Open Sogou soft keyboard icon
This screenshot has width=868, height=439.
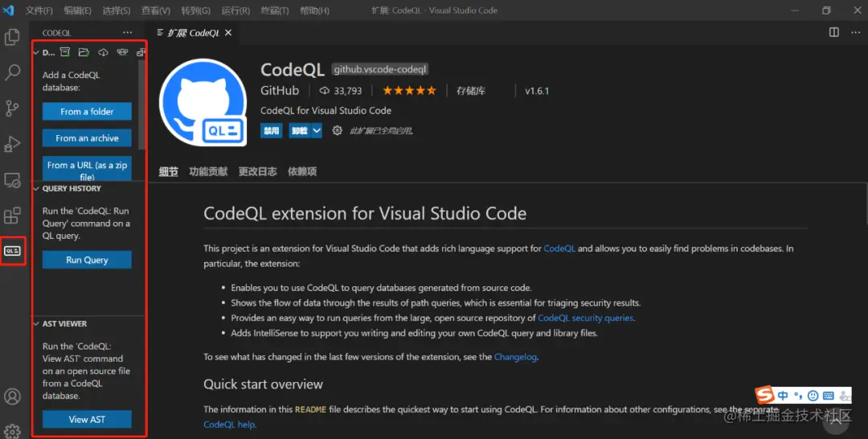coord(828,396)
